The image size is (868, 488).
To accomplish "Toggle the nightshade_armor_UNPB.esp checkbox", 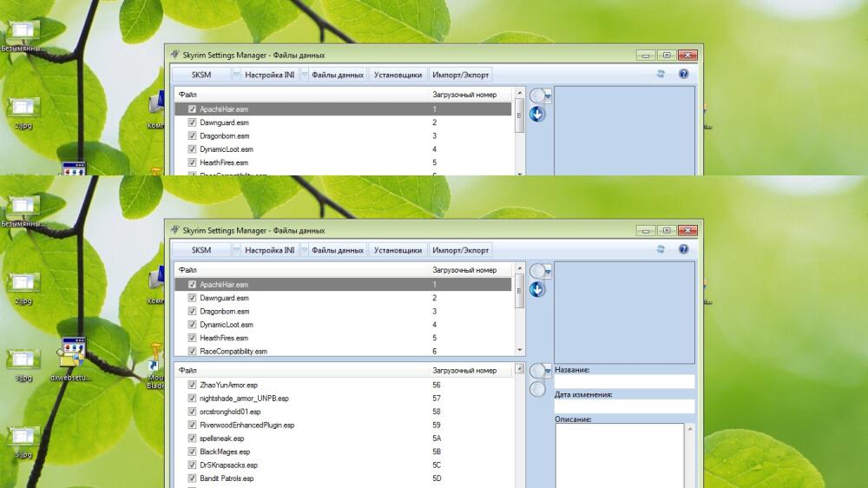I will tap(192, 398).
